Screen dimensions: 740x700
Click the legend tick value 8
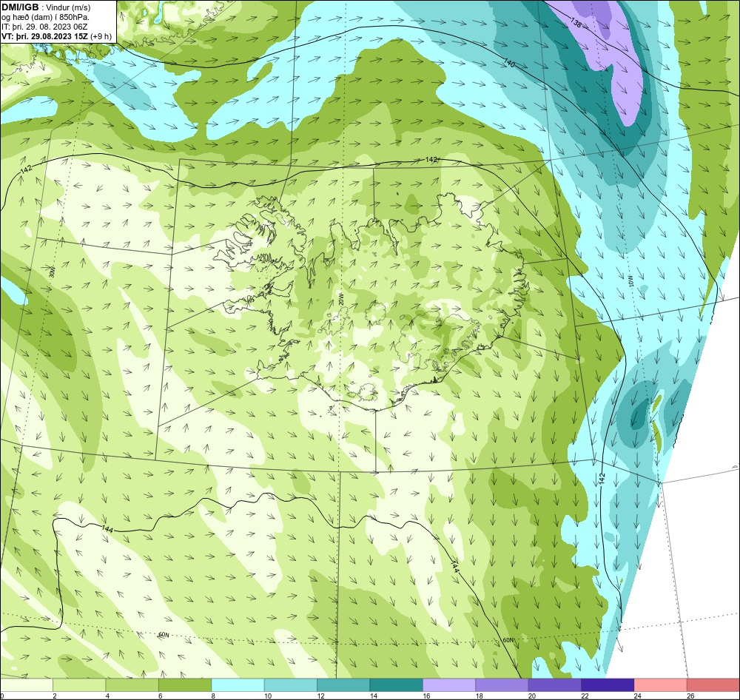[213, 696]
